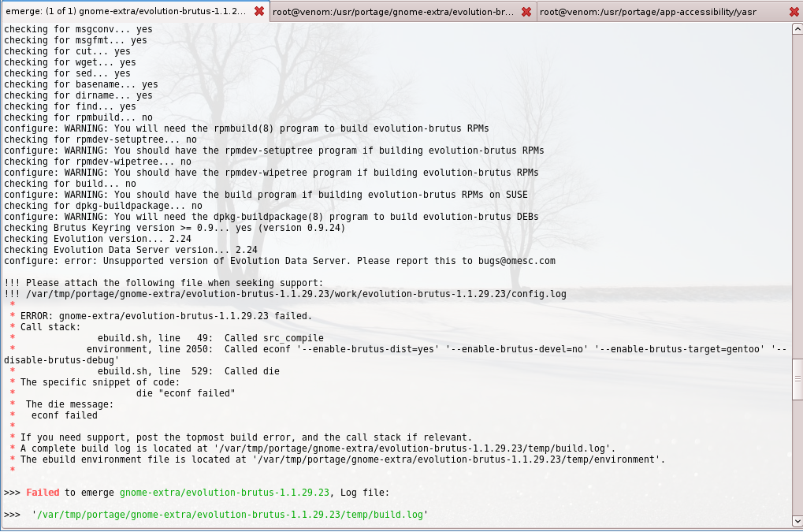Click 'checking for dirname... yes' line
The height and width of the screenshot is (532, 803).
click(x=78, y=95)
